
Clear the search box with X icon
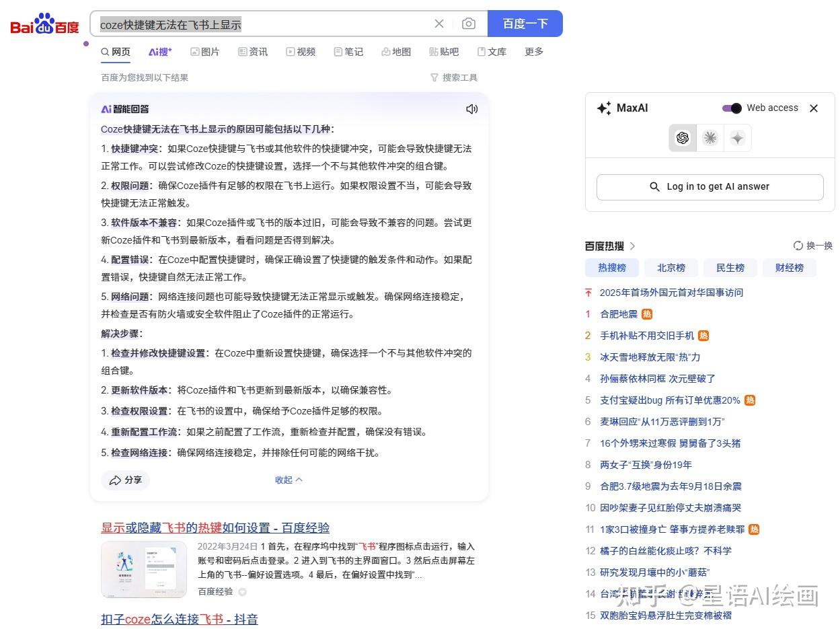(x=439, y=24)
